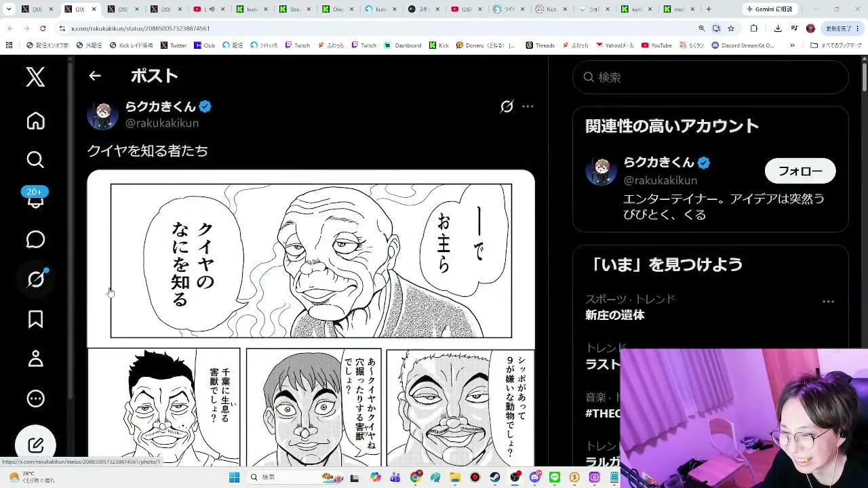Open the post author's avatar
Image resolution: width=868 pixels, height=488 pixels.
pos(103,115)
